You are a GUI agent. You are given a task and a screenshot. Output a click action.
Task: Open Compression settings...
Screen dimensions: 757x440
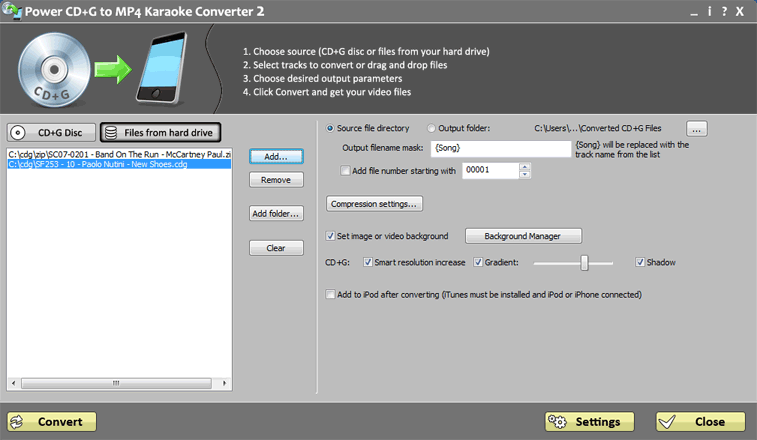(374, 204)
